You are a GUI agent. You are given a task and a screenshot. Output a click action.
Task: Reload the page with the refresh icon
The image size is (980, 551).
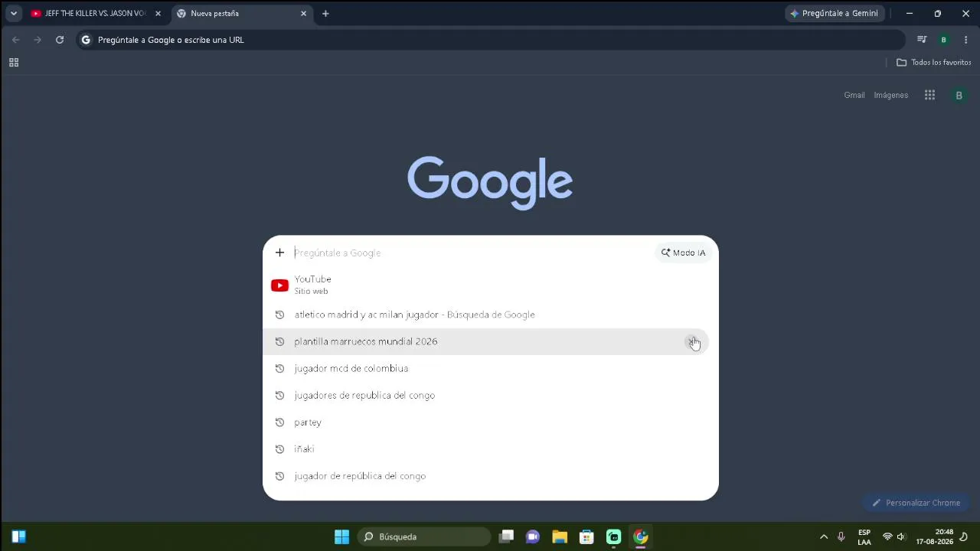coord(60,40)
